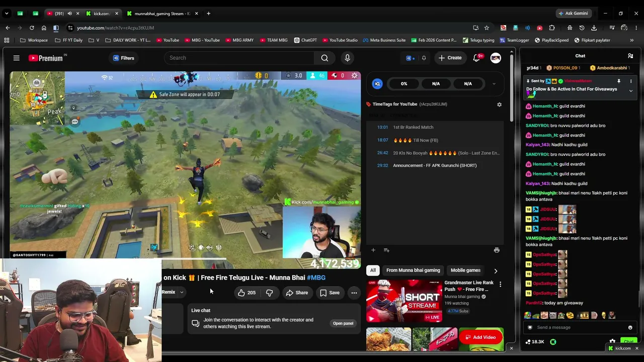The width and height of the screenshot is (644, 362).
Task: Open Grandmaster Live Rank Push video thumbnail
Action: point(404,301)
